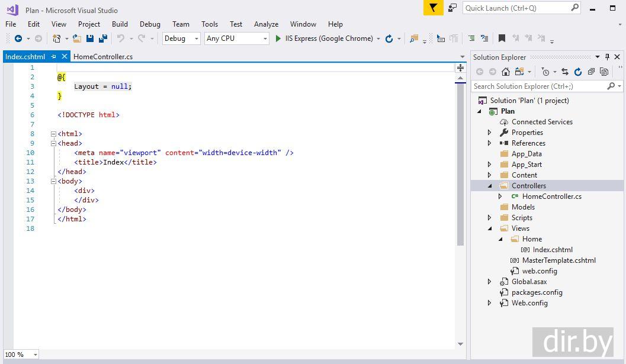The height and width of the screenshot is (364, 626).
Task: Click the bookmark toggle icon in toolbar
Action: pyautogui.click(x=502, y=38)
